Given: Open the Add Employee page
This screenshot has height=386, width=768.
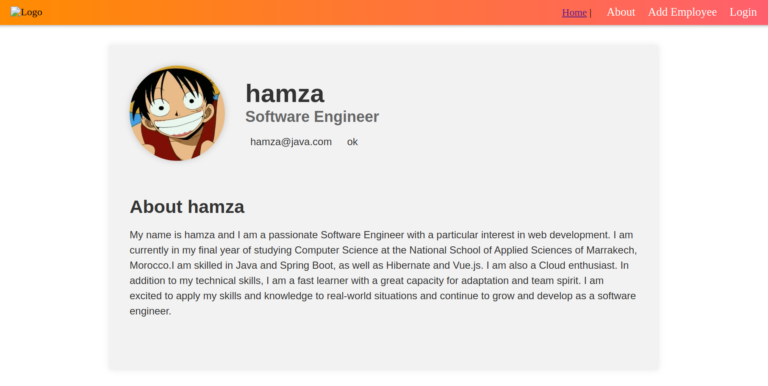Looking at the screenshot, I should pyautogui.click(x=682, y=12).
